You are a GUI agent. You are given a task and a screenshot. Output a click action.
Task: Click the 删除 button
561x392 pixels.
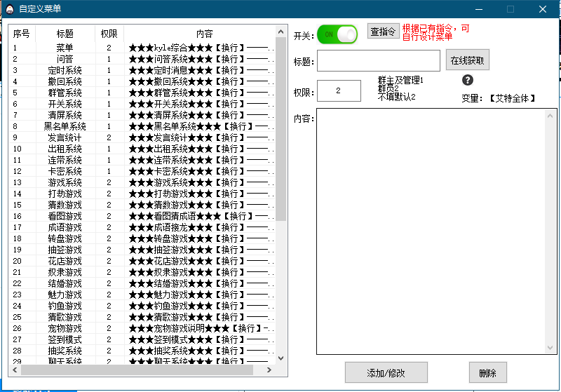[487, 372]
